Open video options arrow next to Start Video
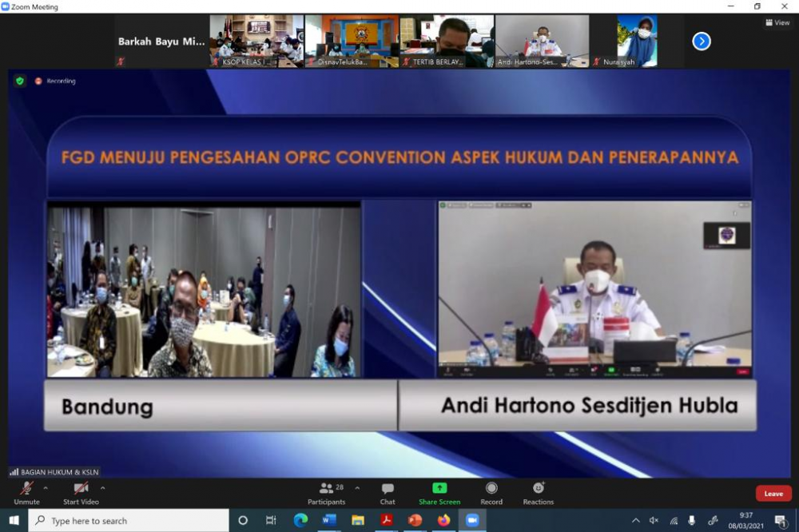The height and width of the screenshot is (532, 799). 103,488
